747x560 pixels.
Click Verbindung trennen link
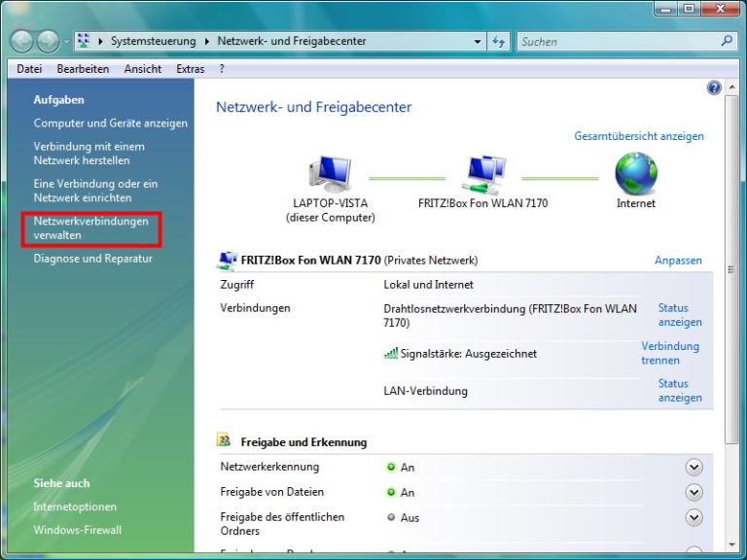coord(670,353)
